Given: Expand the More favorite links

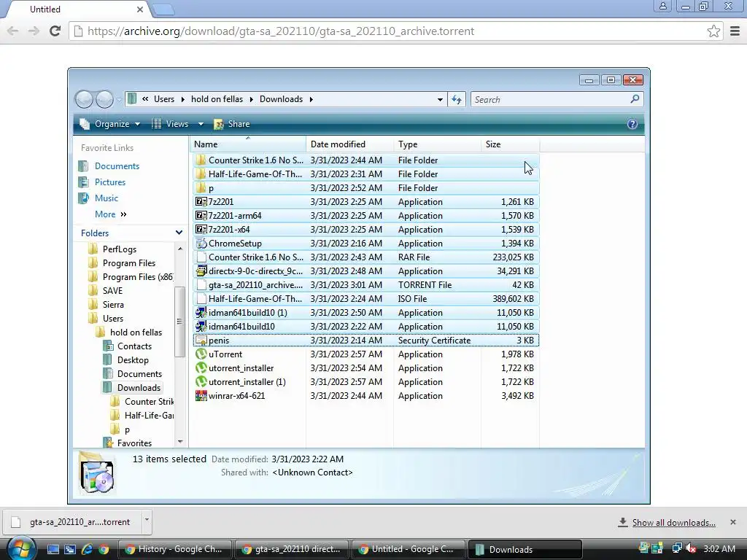Looking at the screenshot, I should click(111, 214).
